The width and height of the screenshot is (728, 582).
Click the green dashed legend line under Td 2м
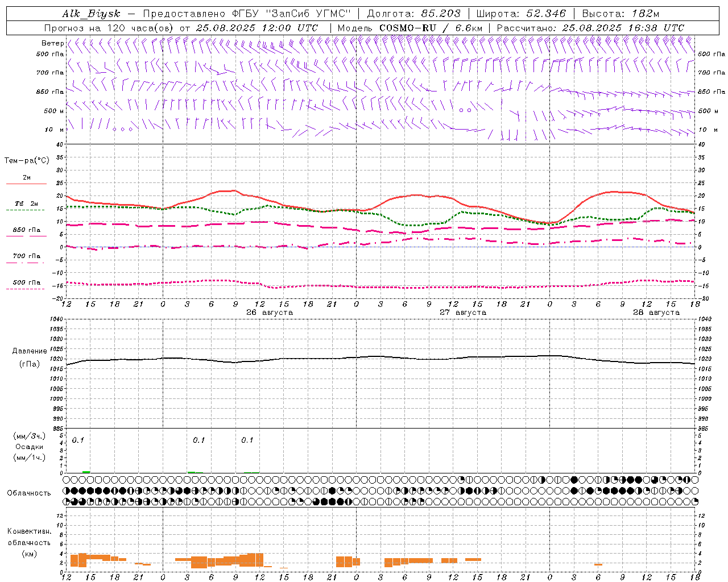tap(25, 210)
